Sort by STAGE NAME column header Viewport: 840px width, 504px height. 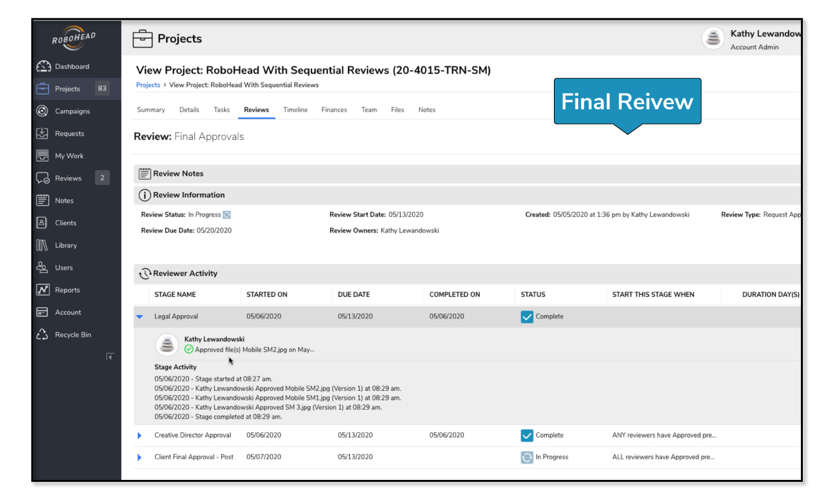[175, 295]
